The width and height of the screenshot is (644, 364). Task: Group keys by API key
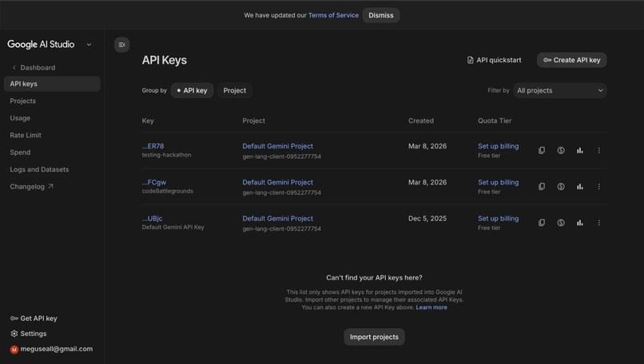point(192,90)
